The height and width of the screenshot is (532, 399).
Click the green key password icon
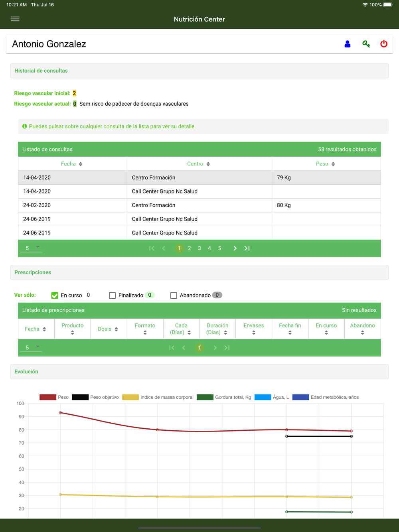tap(366, 44)
